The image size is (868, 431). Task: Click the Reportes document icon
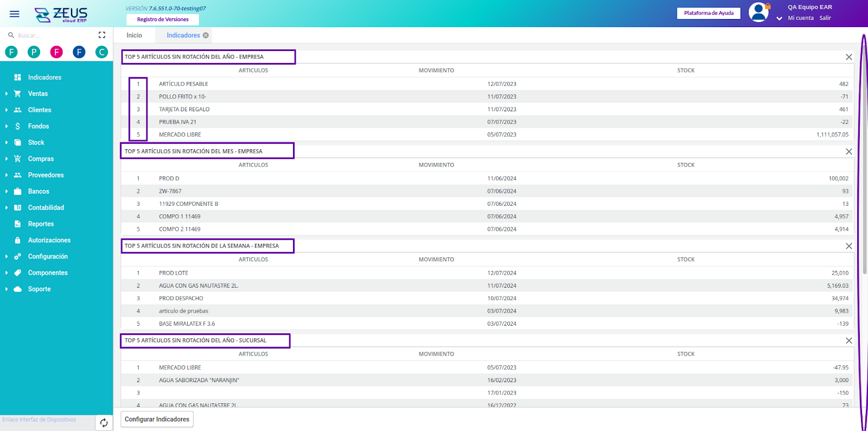[x=17, y=224]
